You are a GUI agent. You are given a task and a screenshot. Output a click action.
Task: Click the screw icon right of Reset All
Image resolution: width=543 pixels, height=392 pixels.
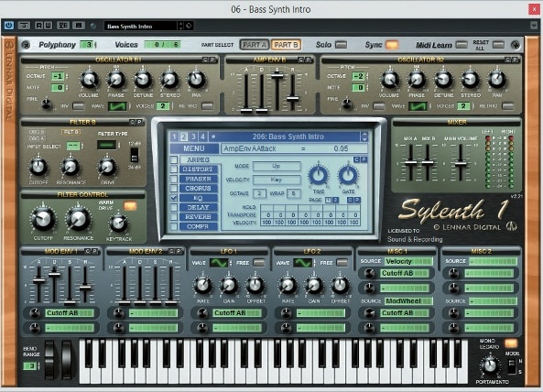pos(516,45)
